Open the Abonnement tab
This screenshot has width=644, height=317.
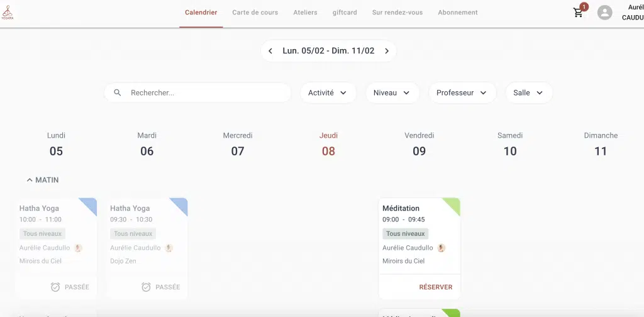457,13
